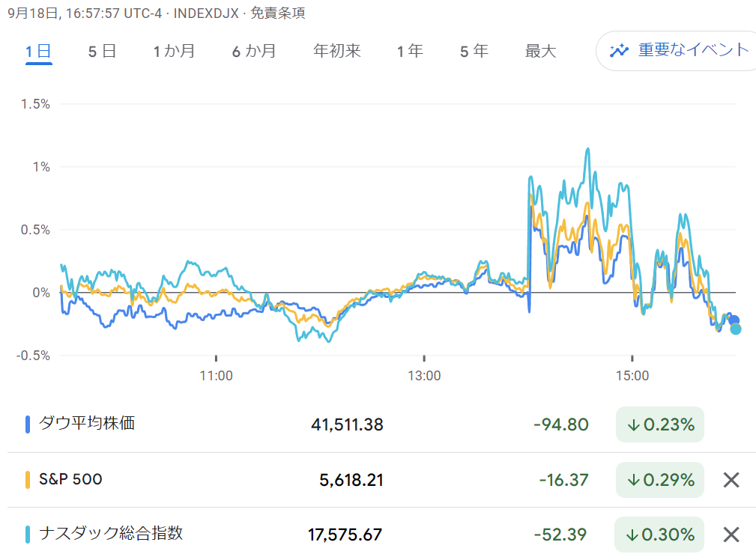
Task: Click the 17,575.67 Nasdaq value
Action: 345,535
